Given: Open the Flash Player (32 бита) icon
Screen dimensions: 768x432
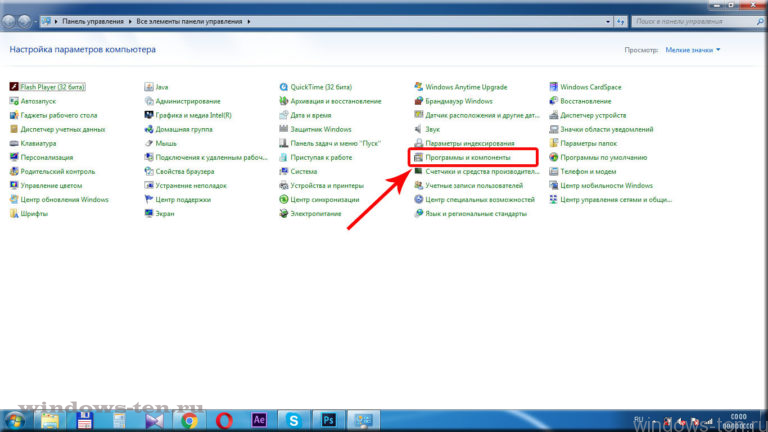Looking at the screenshot, I should click(x=14, y=87).
